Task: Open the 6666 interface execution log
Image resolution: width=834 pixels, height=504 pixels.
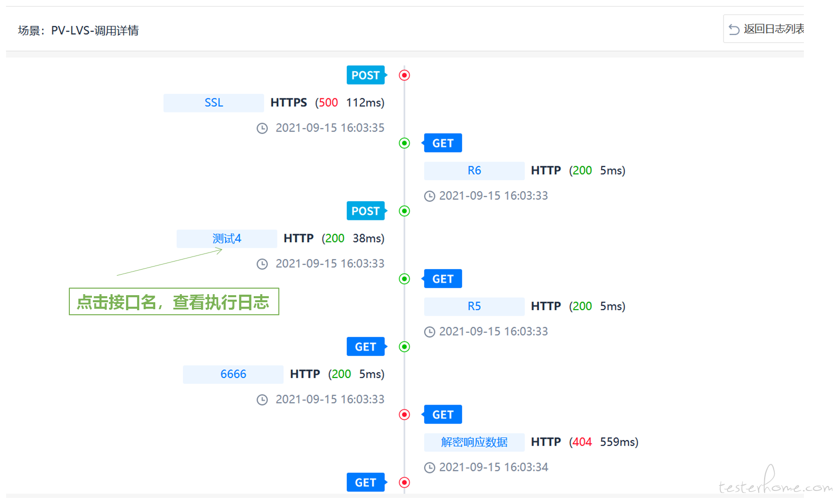Action: [233, 374]
